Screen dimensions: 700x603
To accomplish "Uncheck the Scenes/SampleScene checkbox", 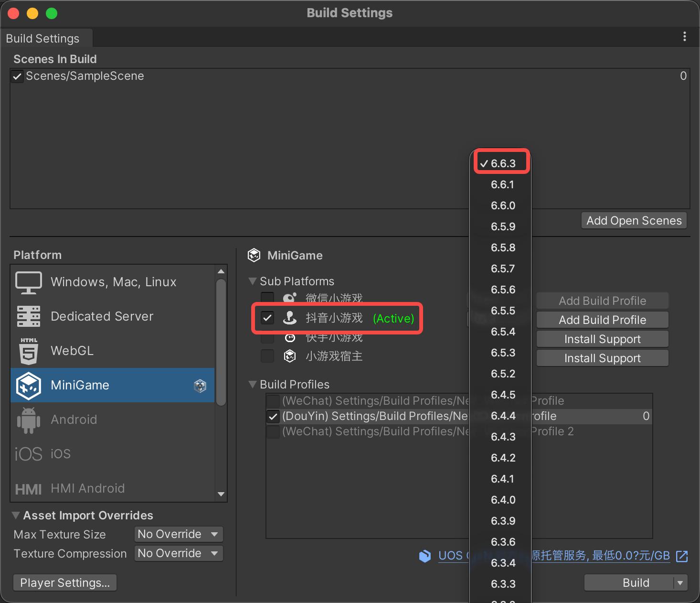I will pos(18,76).
